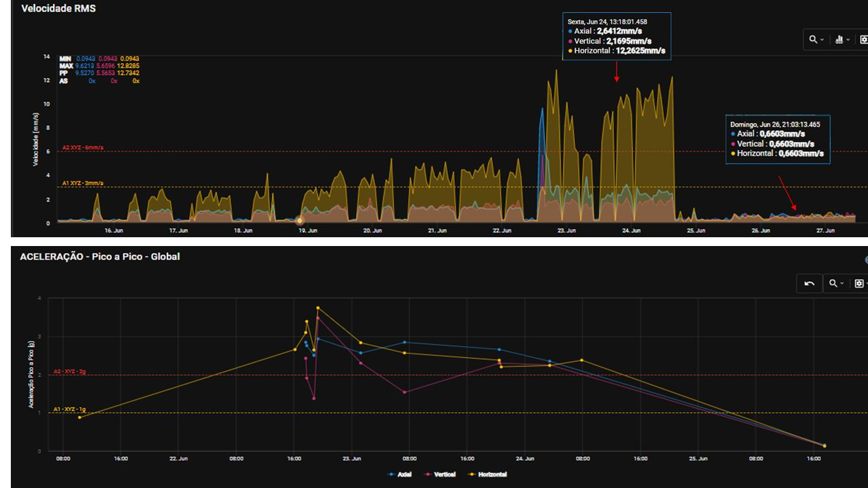Select the lowest Vertical point near 1.4g

314,399
